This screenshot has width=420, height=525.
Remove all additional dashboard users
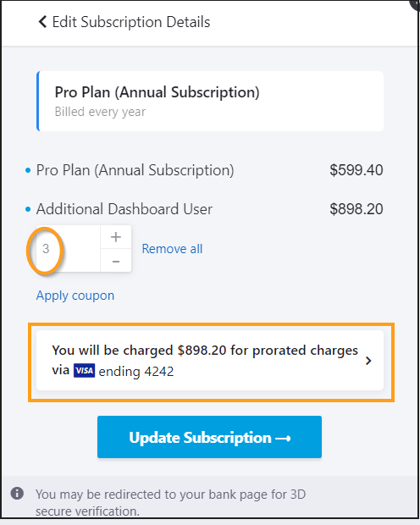[172, 249]
